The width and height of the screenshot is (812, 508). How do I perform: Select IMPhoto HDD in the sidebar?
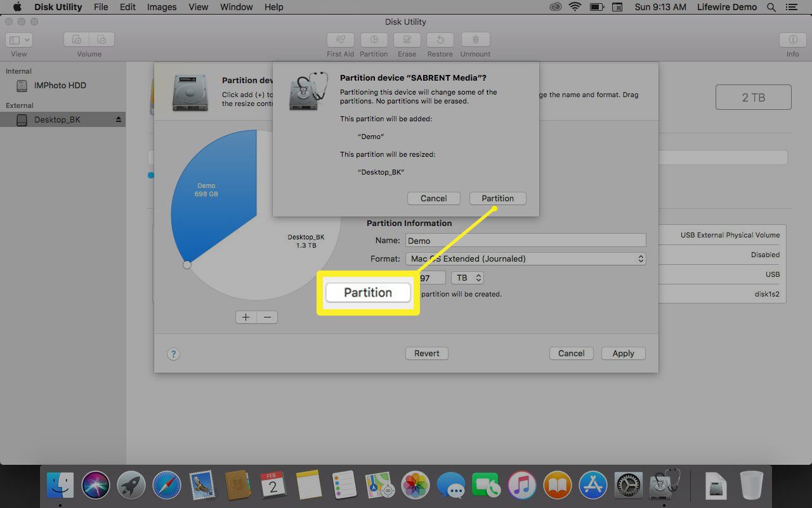click(x=63, y=85)
